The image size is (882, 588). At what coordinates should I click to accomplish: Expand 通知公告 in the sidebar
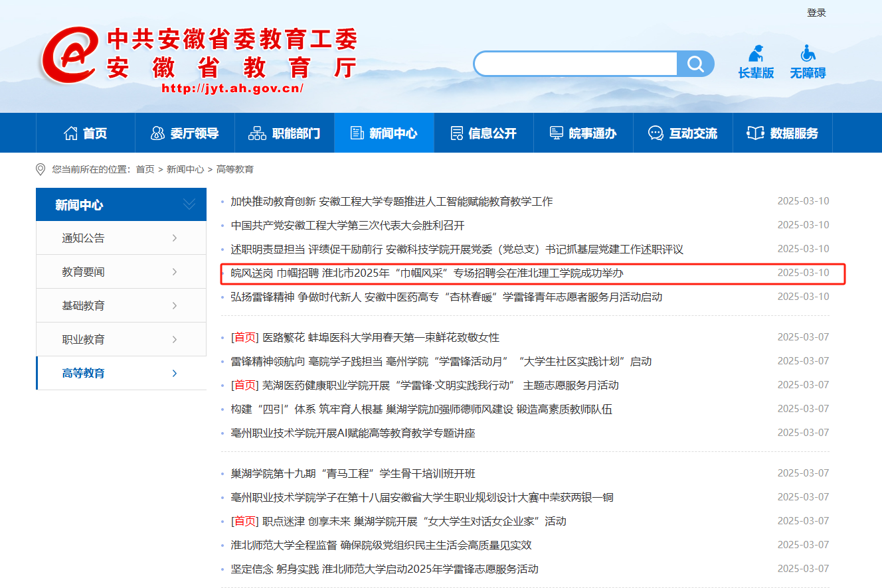tap(174, 238)
